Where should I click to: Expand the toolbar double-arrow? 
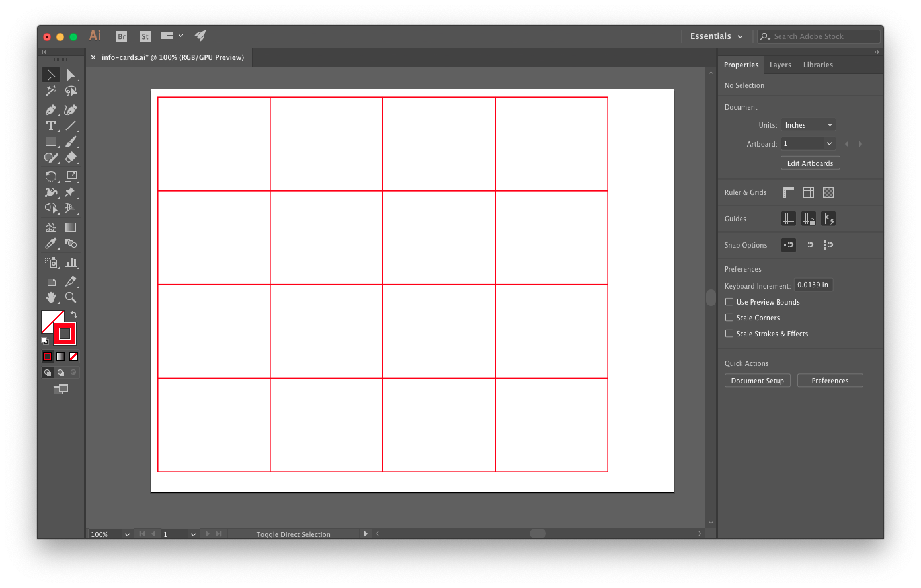[44, 52]
